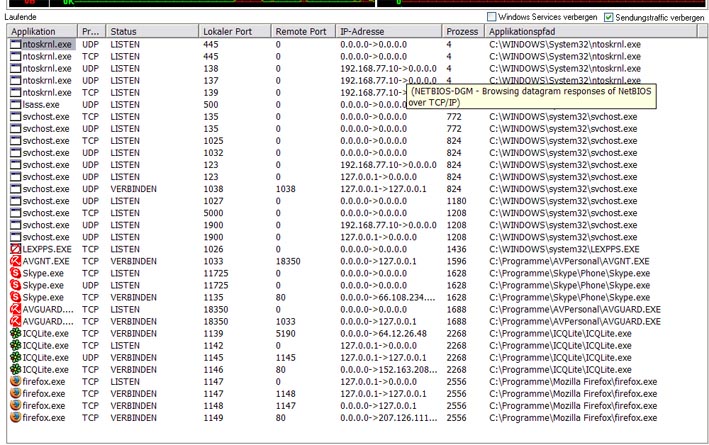Click the LEXPPS.EXE application icon
This screenshot has height=445, width=709.
point(15,249)
